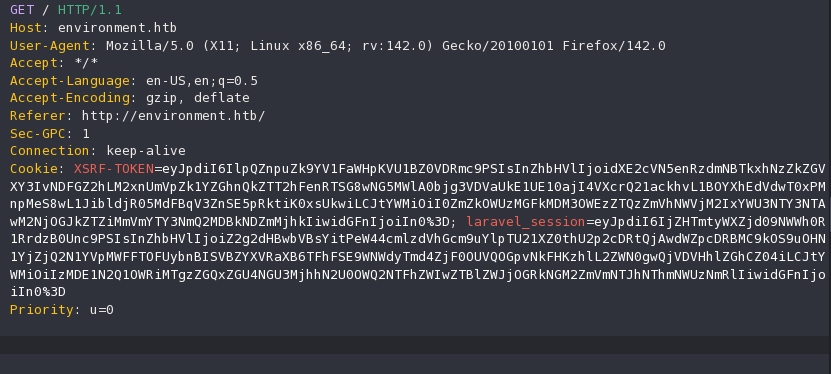
Task: Click the Accept header name
Action: (x=34, y=63)
